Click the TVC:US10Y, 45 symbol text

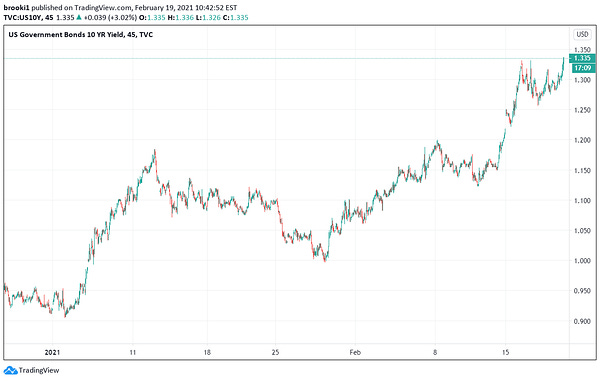tap(28, 18)
